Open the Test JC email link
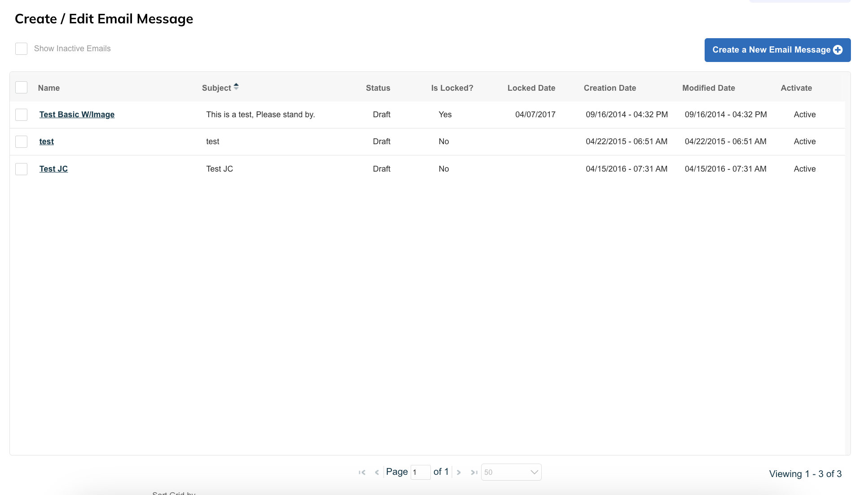The width and height of the screenshot is (868, 495). (x=53, y=169)
